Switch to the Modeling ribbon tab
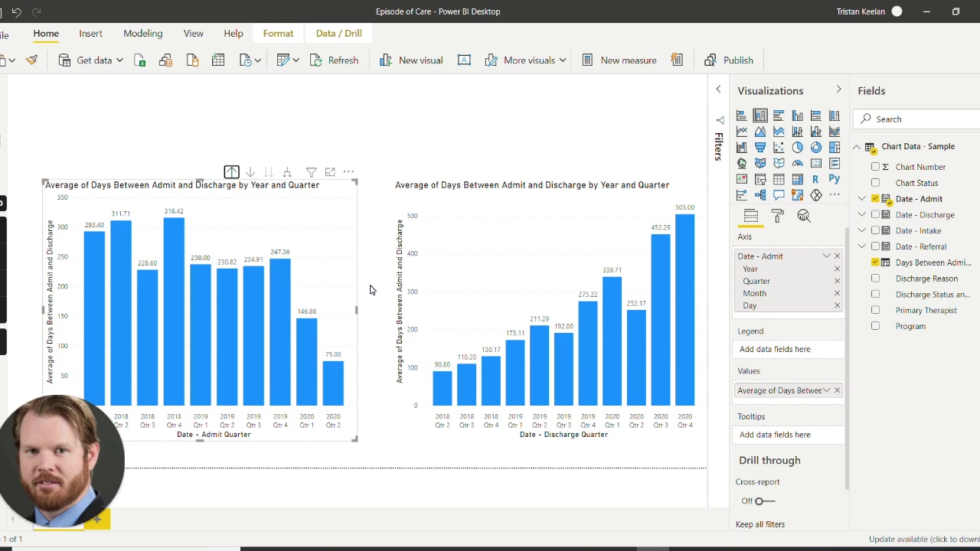The width and height of the screenshot is (980, 551). coord(142,33)
